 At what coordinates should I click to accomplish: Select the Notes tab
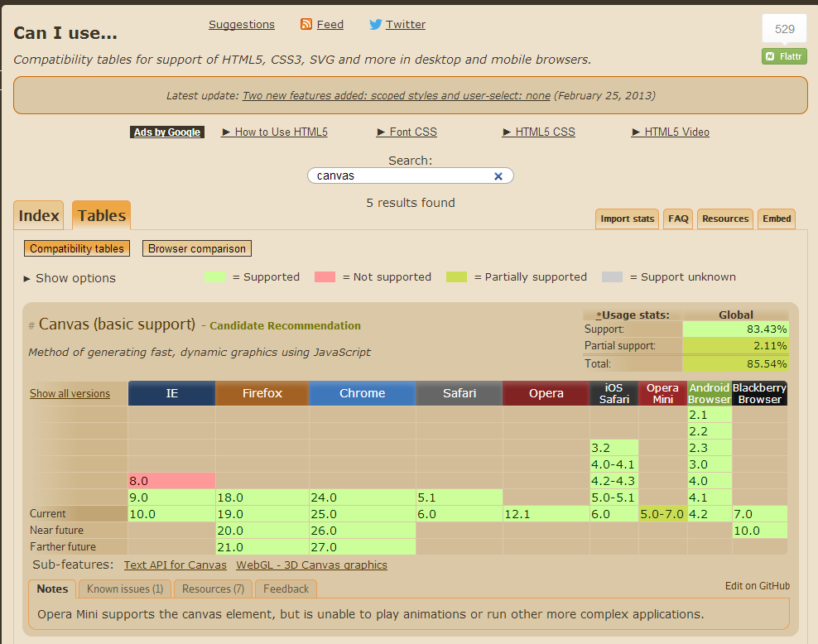(x=52, y=589)
